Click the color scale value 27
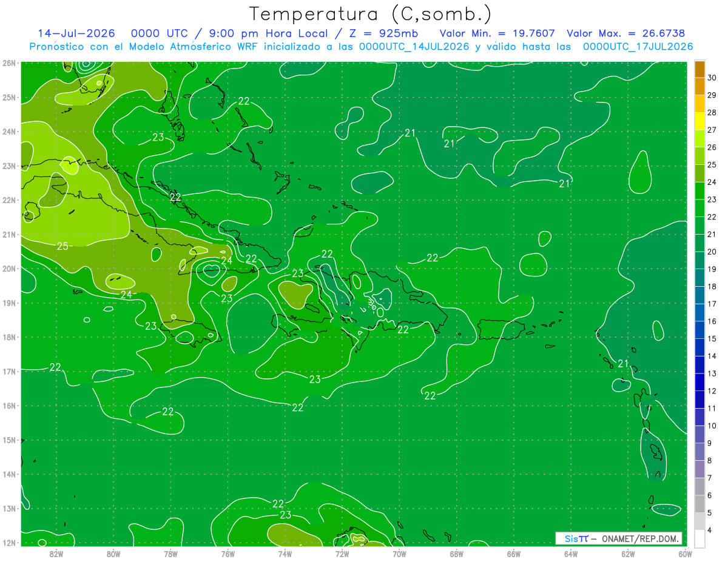 click(712, 130)
